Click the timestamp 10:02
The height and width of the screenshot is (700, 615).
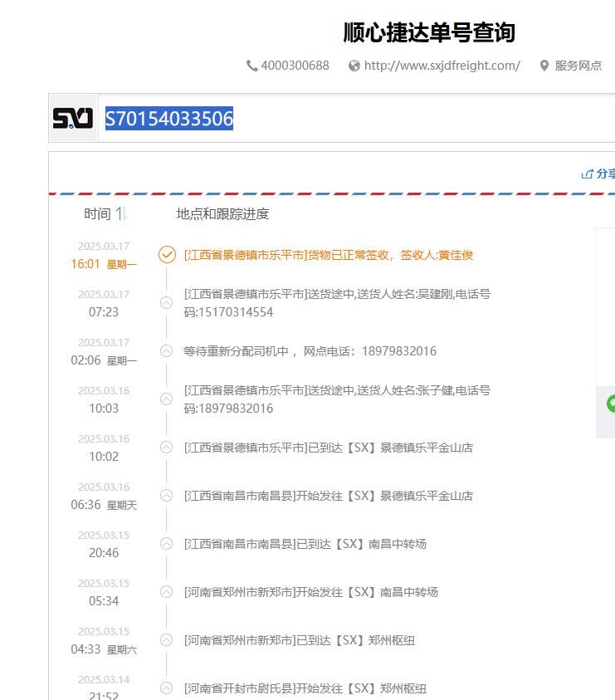point(104,457)
